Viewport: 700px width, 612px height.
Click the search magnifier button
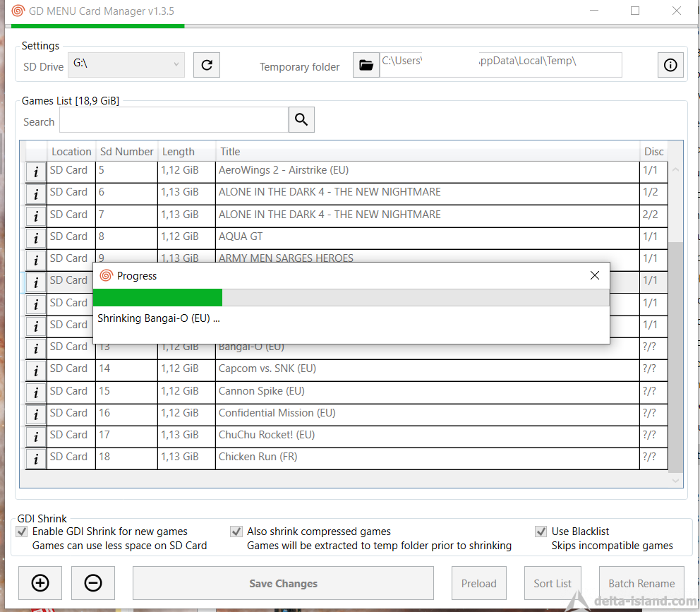coord(301,120)
